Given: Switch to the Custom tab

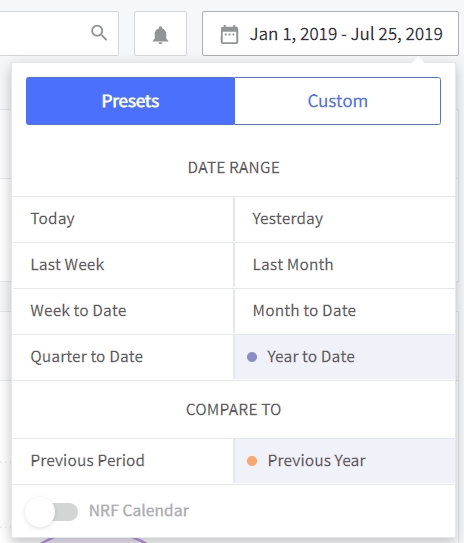Looking at the screenshot, I should 338,101.
